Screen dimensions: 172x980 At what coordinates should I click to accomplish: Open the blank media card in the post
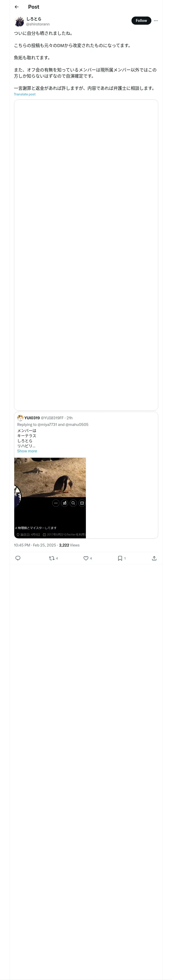[86, 255]
